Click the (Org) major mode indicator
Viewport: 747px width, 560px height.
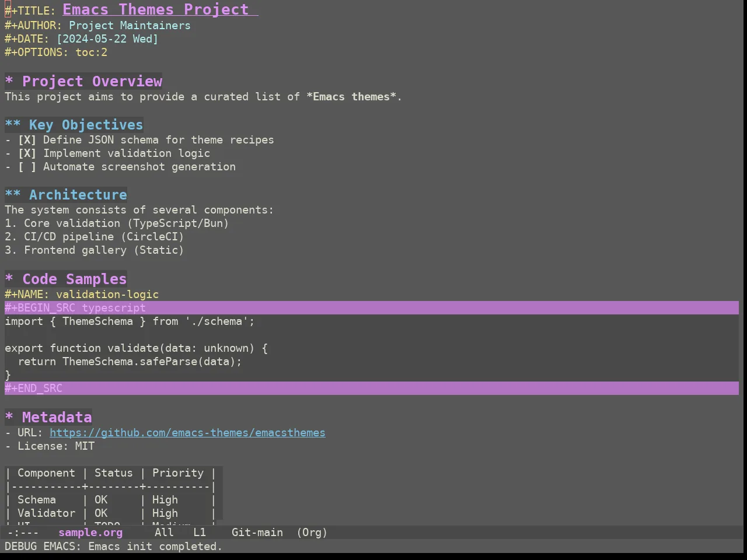coord(312,533)
